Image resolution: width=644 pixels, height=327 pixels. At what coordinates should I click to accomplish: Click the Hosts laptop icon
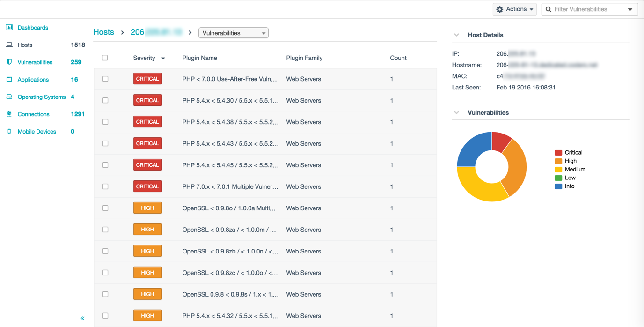[9, 45]
